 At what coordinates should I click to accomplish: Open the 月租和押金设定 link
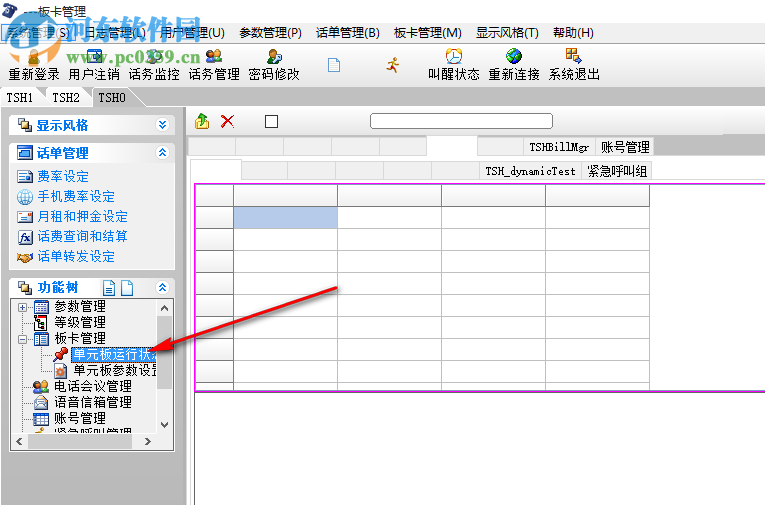82,217
